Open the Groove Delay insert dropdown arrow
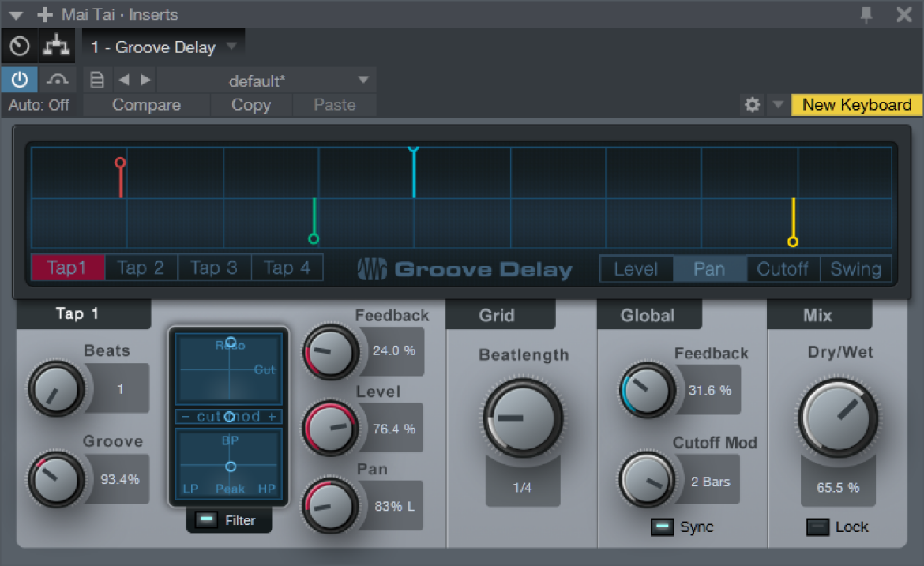This screenshot has width=924, height=566. click(x=231, y=45)
